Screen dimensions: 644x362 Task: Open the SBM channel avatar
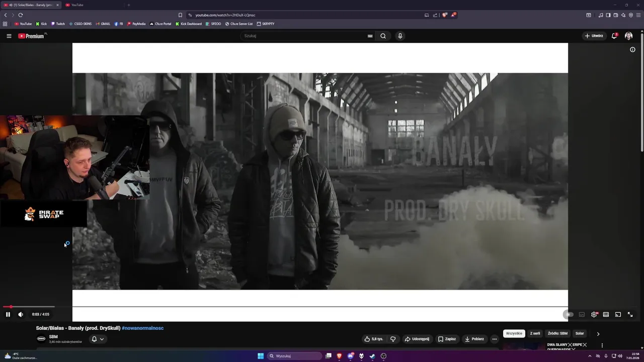click(x=41, y=339)
